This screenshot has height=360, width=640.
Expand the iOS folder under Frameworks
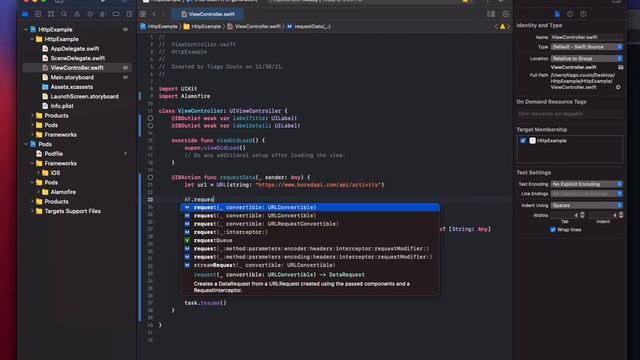point(39,173)
